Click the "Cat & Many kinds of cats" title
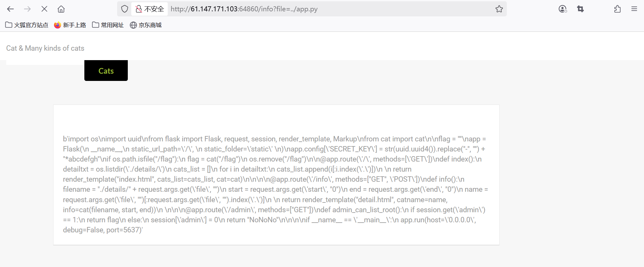Screen dimensions: 644x267 click(45, 48)
